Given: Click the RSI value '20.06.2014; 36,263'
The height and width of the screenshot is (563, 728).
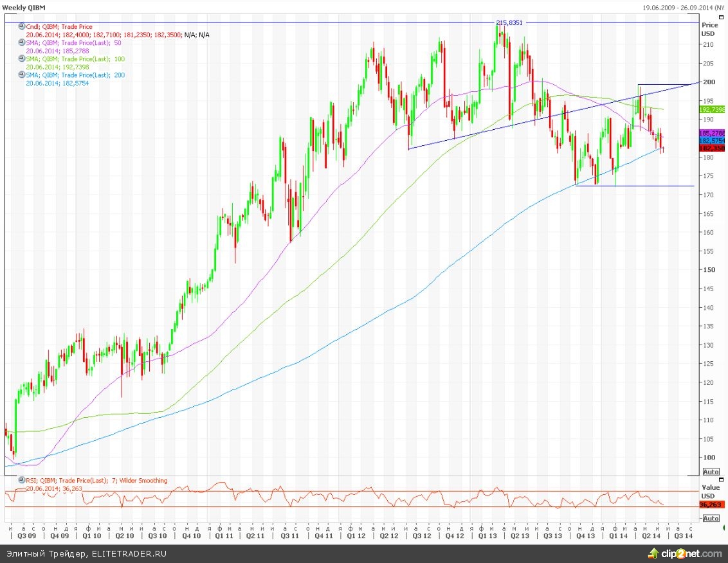Looking at the screenshot, I should click(x=54, y=488).
